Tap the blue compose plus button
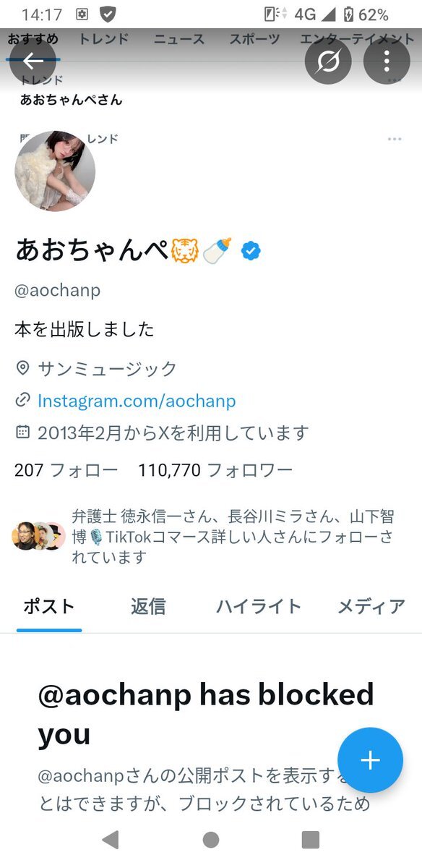The image size is (422, 868). [370, 760]
